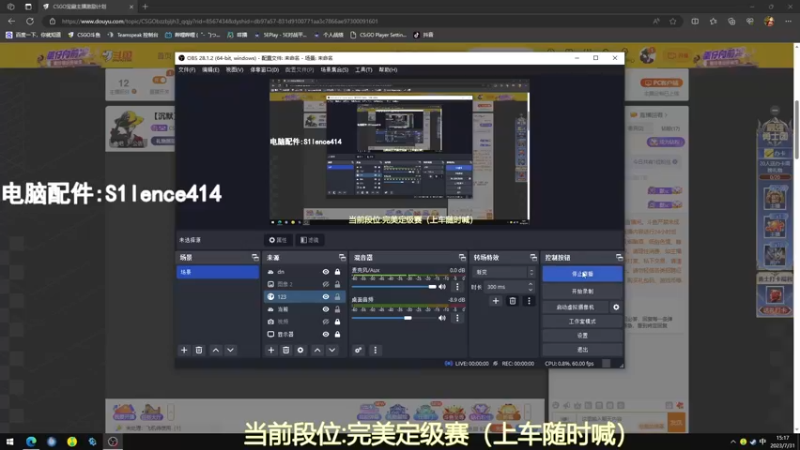Pop out the audio mixer dock icon
The image size is (800, 450).
462,258
